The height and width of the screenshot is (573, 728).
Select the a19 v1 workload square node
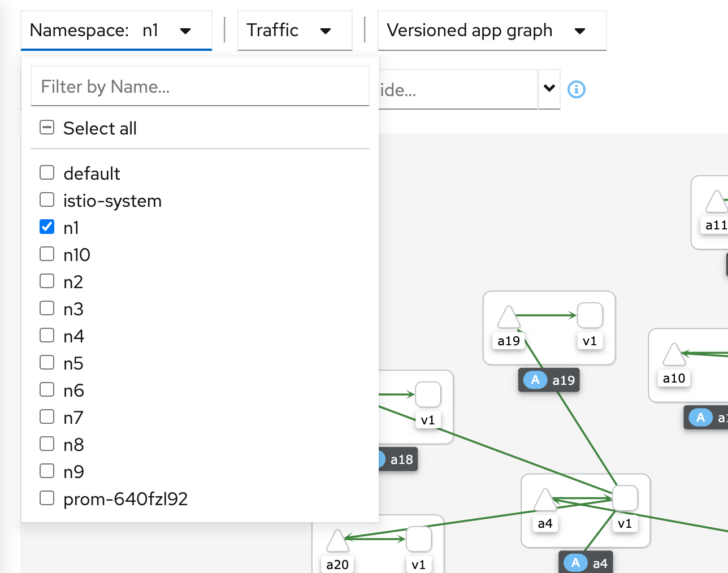[590, 315]
